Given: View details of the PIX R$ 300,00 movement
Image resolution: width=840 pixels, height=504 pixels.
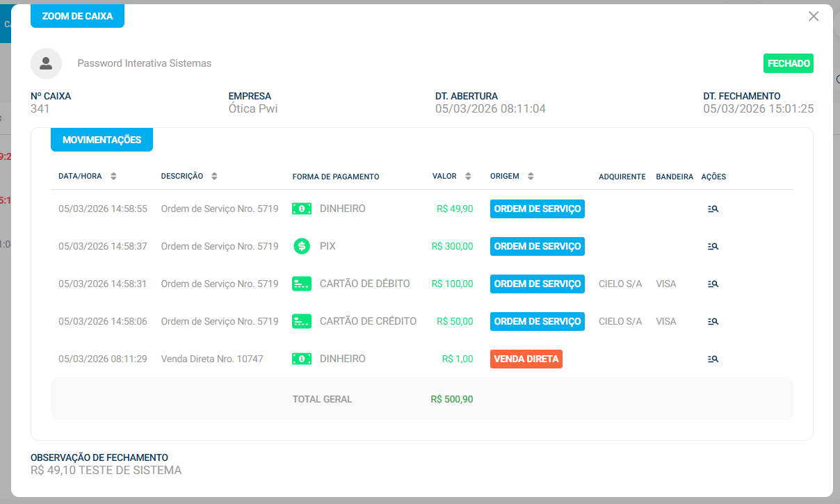Looking at the screenshot, I should [713, 246].
